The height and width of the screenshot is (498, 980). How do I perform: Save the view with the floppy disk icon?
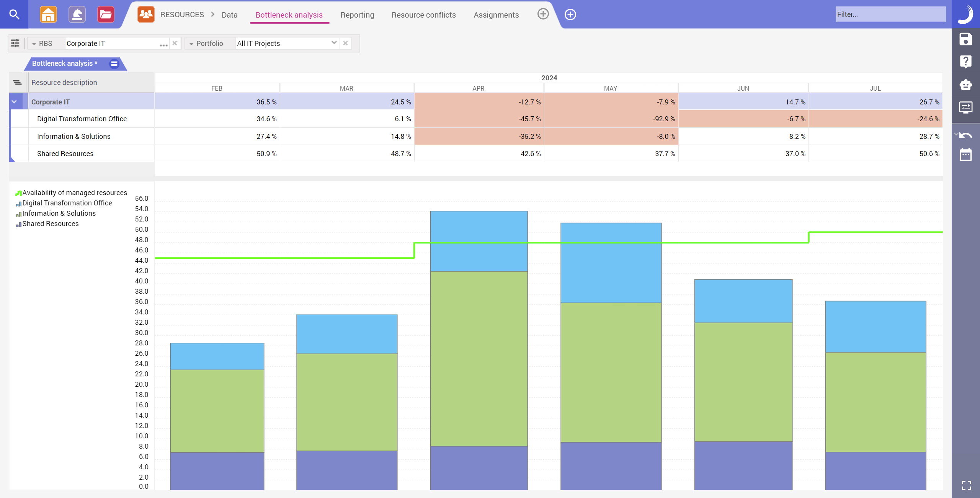(965, 39)
